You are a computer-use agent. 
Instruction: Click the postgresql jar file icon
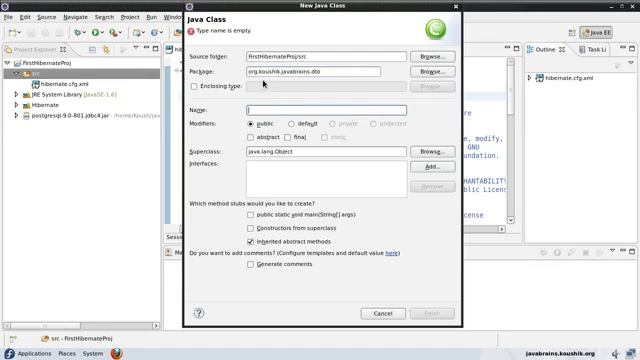[x=27, y=116]
